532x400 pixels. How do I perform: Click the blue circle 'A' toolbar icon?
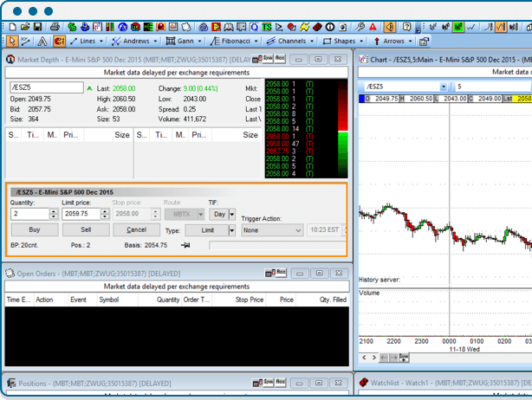(123, 27)
